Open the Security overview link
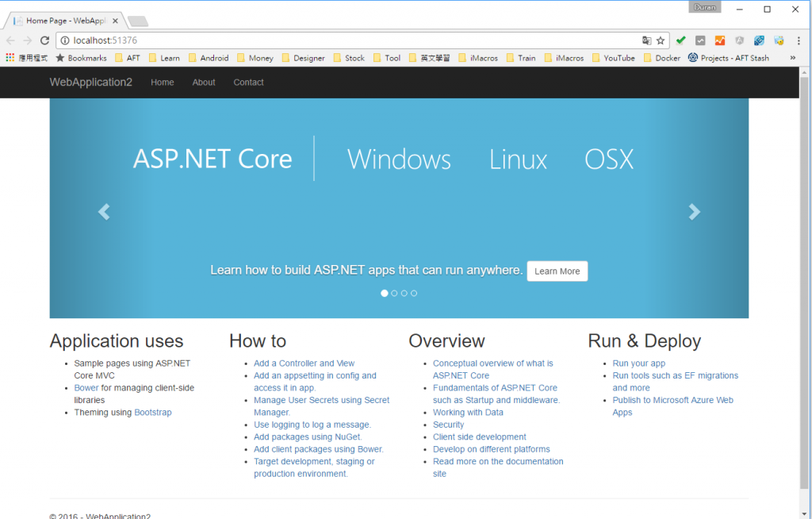Screen dimensions: 812x519 click(449, 425)
